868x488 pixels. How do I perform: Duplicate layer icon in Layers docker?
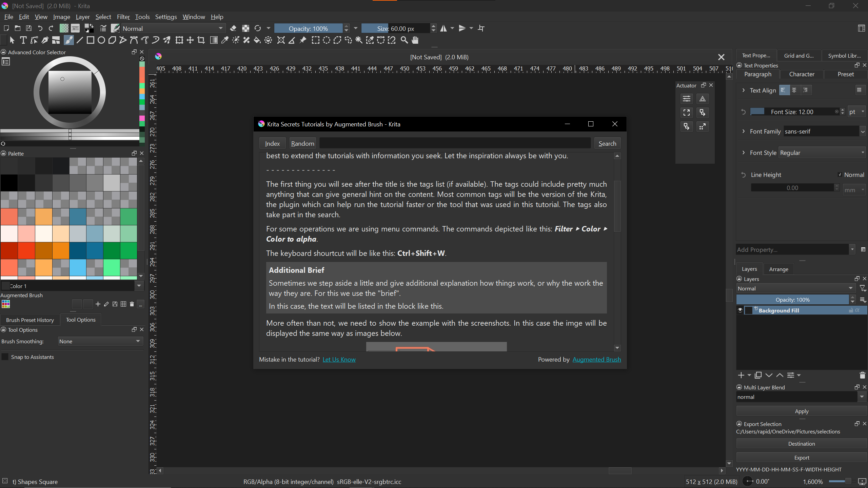pyautogui.click(x=758, y=375)
